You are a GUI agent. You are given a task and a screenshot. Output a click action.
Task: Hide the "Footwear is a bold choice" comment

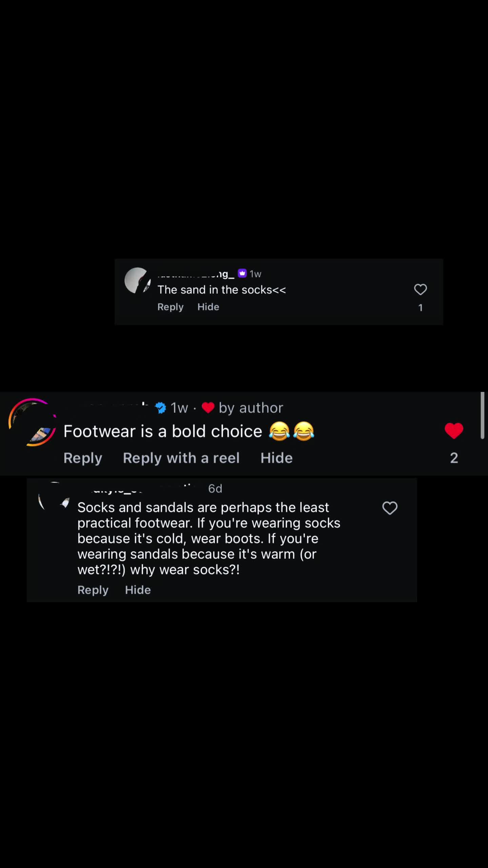(x=277, y=458)
